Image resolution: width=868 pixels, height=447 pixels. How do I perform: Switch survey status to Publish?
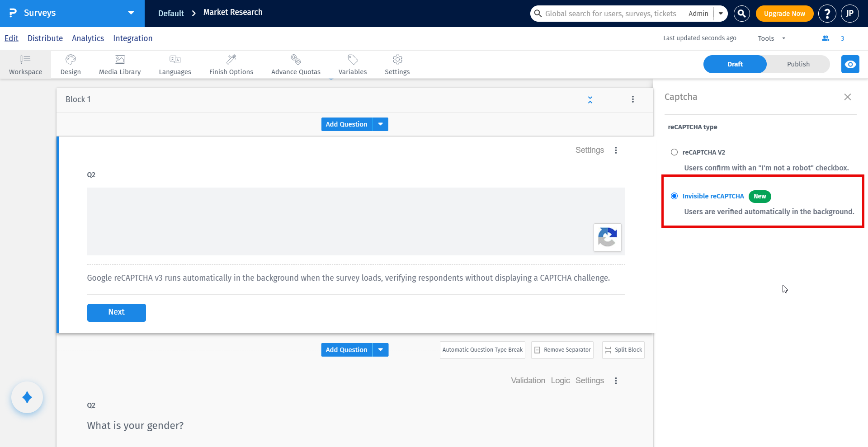point(798,64)
